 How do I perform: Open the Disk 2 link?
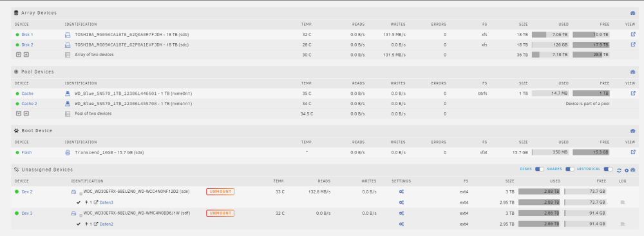pos(27,45)
